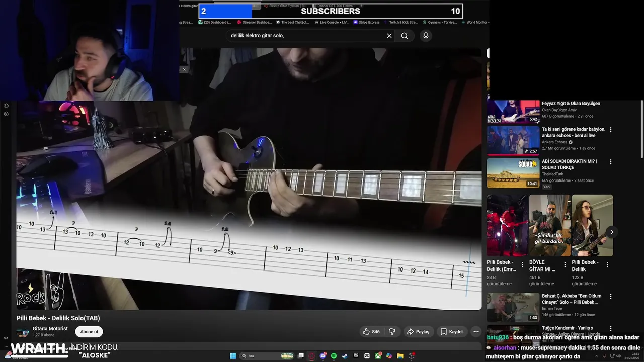644x362 pixels.
Task: Open menu of 'Pilli Bebek - Delilik (Emr...' short
Action: pyautogui.click(x=522, y=265)
